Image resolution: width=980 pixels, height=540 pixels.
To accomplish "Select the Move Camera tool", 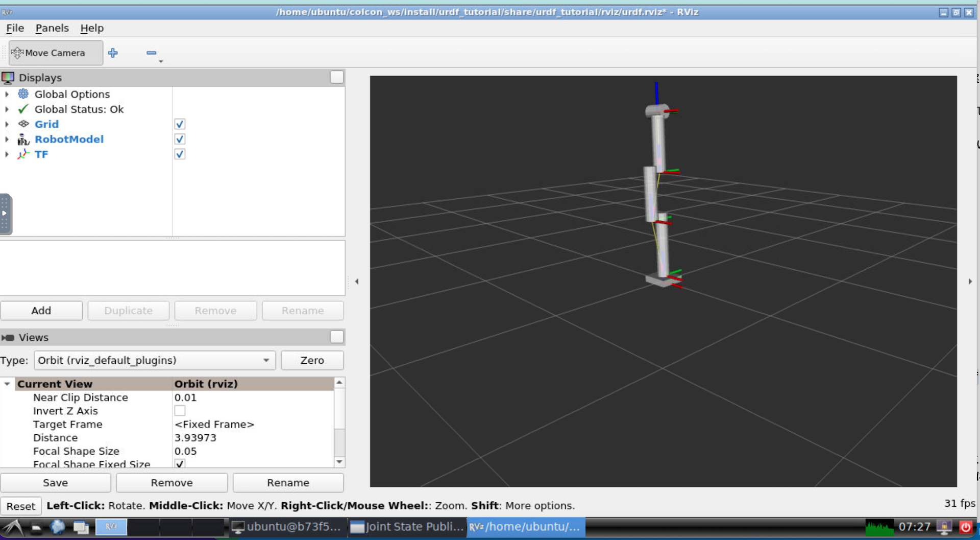I will (x=56, y=53).
